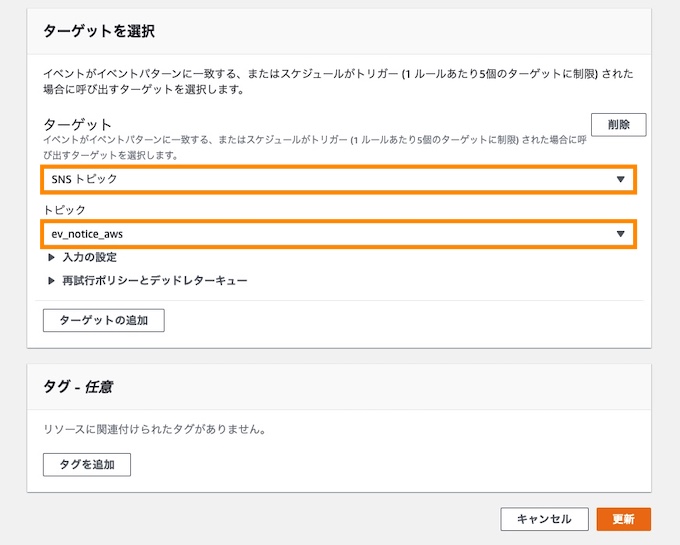Viewport: 680px width, 545px height.
Task: Open the ev_notice_aws topic dropdown
Action: coord(339,234)
